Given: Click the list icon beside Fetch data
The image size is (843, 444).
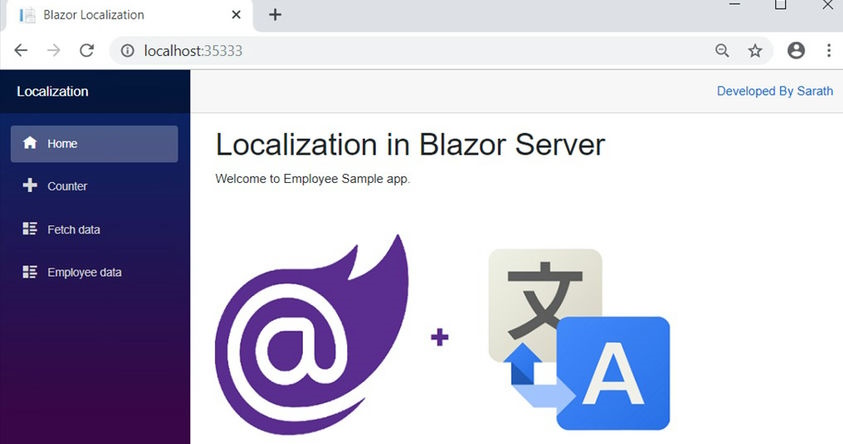Looking at the screenshot, I should pos(30,228).
